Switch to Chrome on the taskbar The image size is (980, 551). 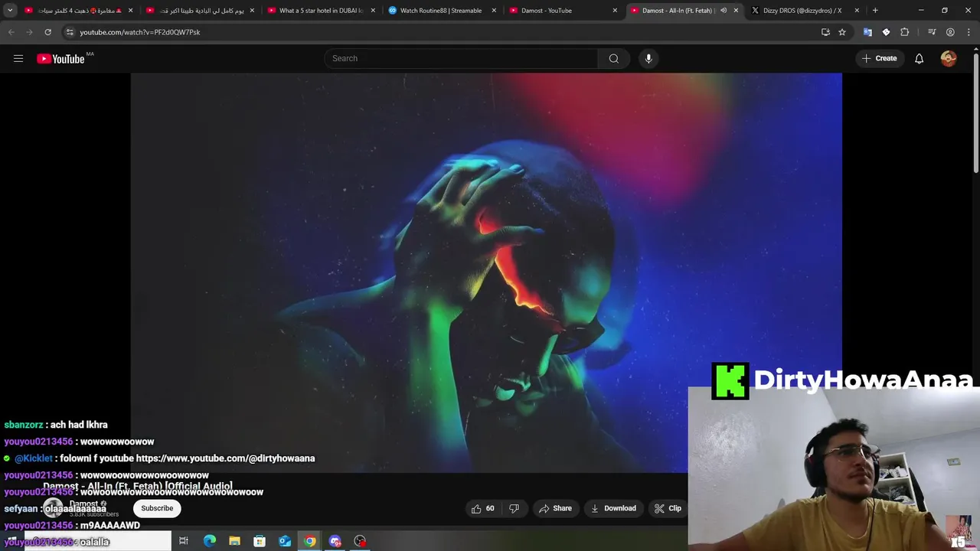point(310,541)
